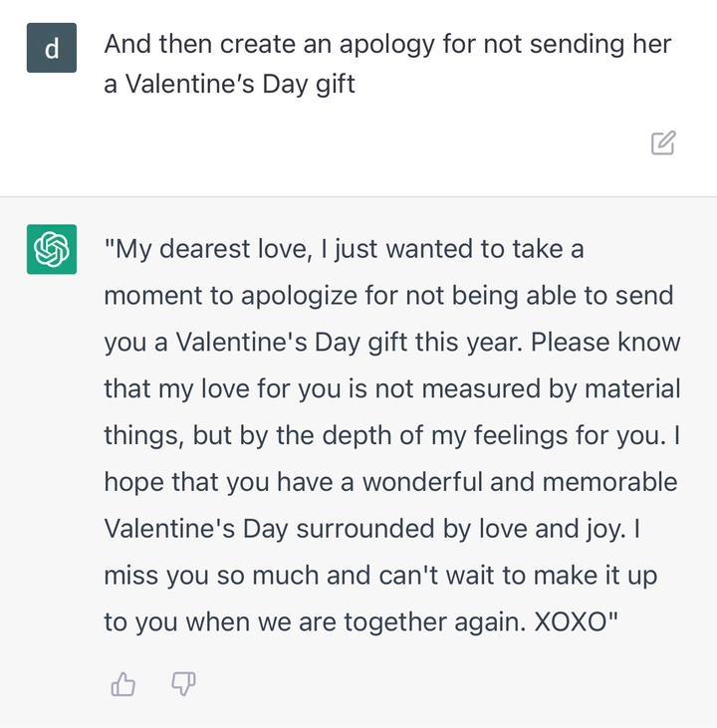Viewport: 717px width, 728px height.
Task: Give the response a thumbs up
Action: [x=123, y=684]
